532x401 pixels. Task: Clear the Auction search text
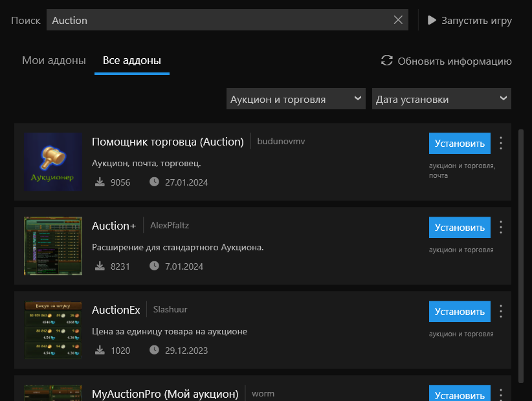pos(398,19)
